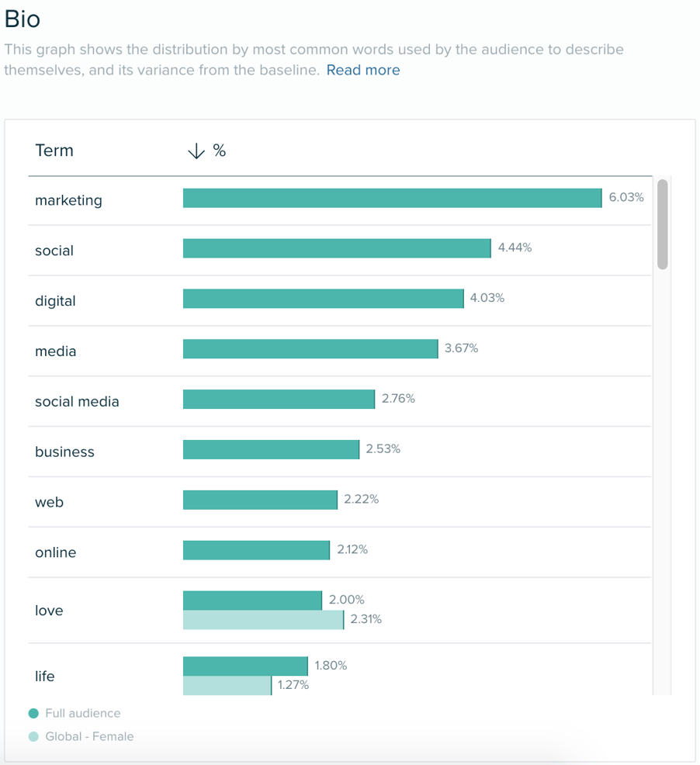Select the Global - Female legend dot
This screenshot has width=700, height=765.
click(32, 735)
